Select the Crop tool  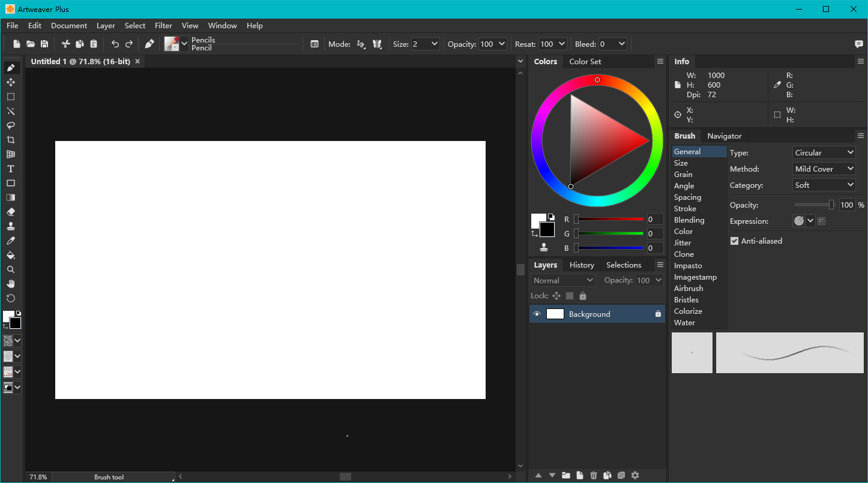pyautogui.click(x=11, y=140)
